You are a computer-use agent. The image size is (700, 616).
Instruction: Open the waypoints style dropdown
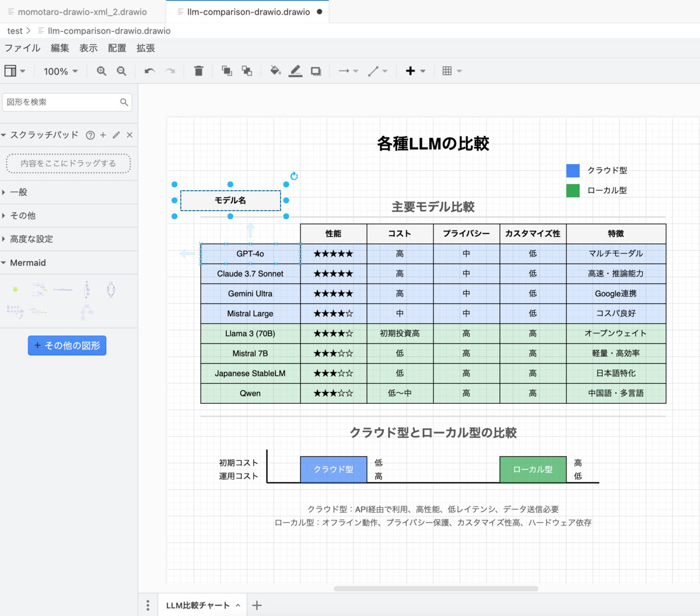(x=378, y=71)
